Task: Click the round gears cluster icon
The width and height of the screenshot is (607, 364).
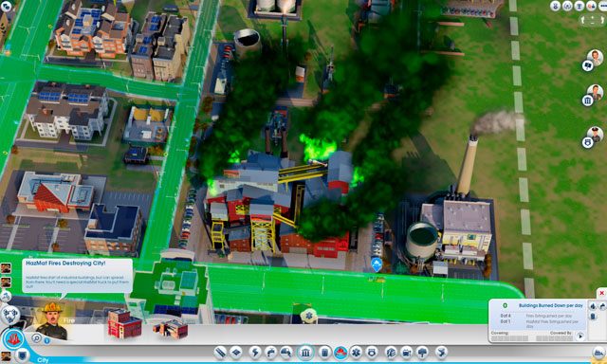Action: tap(10, 315)
